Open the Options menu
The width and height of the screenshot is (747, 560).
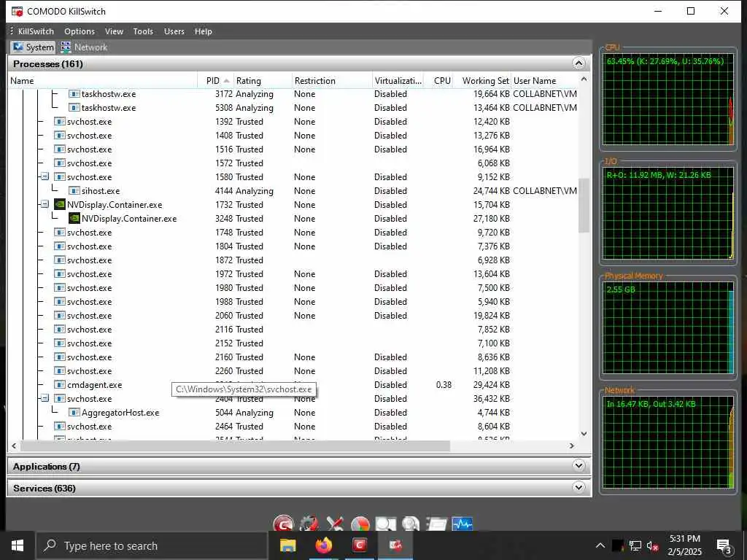pos(80,31)
